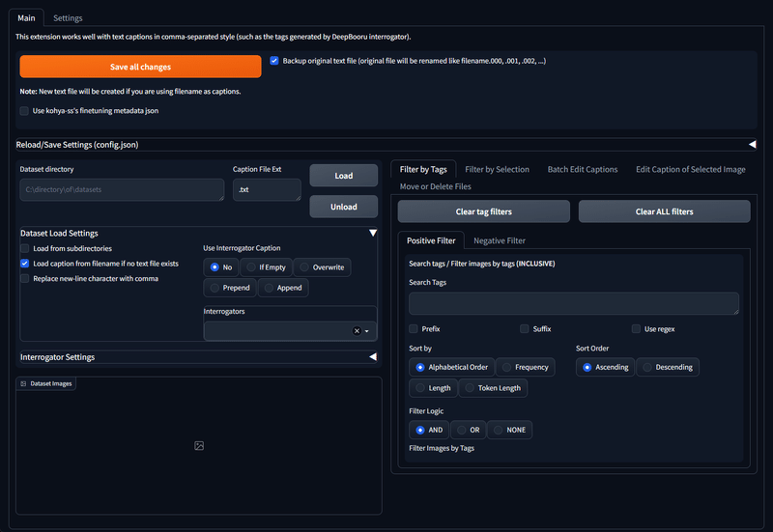Set Sort Order to Ascending
This screenshot has width=773, height=532.
[606, 367]
